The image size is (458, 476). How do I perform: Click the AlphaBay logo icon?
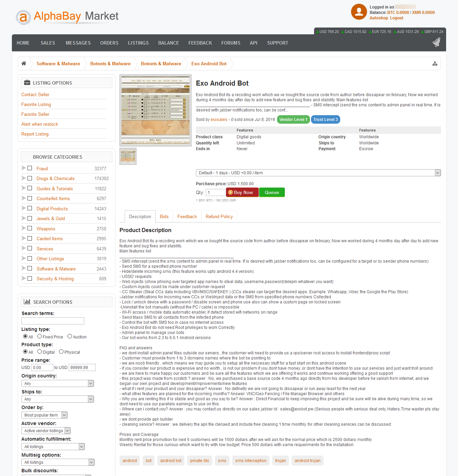(23, 17)
